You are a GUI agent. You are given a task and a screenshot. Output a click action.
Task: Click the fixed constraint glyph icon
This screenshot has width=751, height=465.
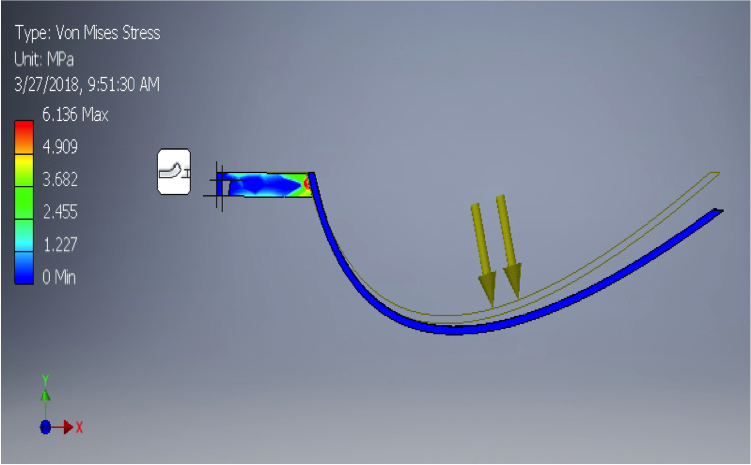(174, 171)
